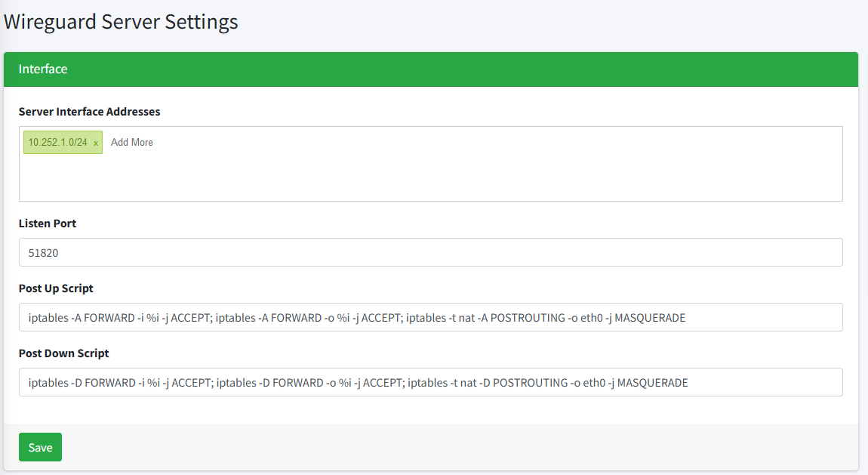Click the Server Interface Addresses label
Image resolution: width=868 pixels, height=475 pixels.
89,112
